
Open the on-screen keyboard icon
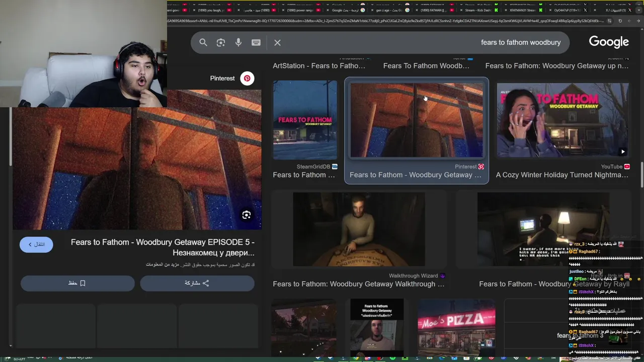(x=256, y=43)
